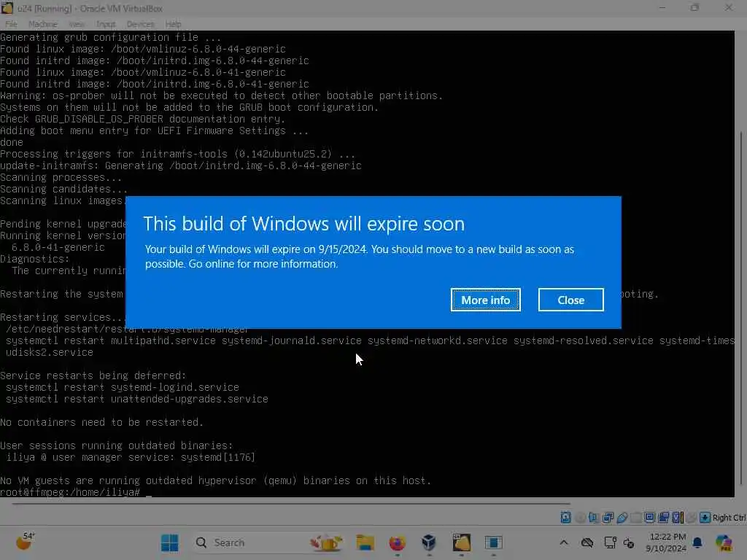The image size is (747, 560).
Task: Click the 'No containers need to be restarted.' line
Action: click(101, 422)
